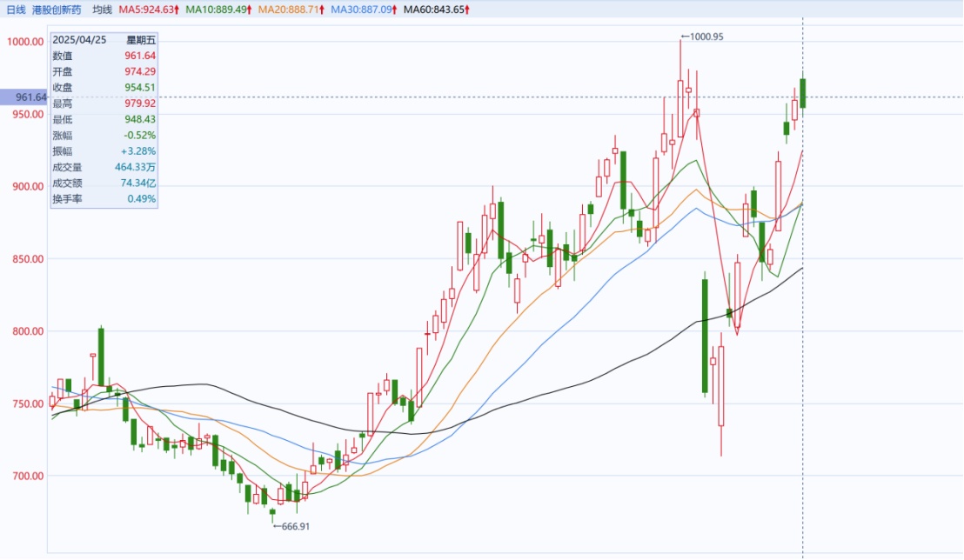The height and width of the screenshot is (560, 964).
Task: Select the MA10:889.49 moving average label
Action: [219, 10]
